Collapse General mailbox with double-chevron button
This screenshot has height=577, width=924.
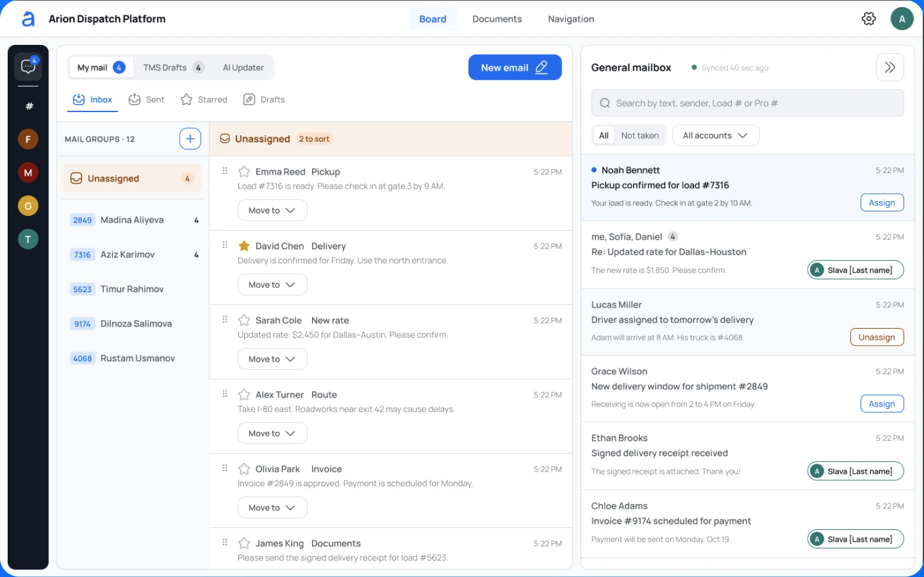point(890,67)
